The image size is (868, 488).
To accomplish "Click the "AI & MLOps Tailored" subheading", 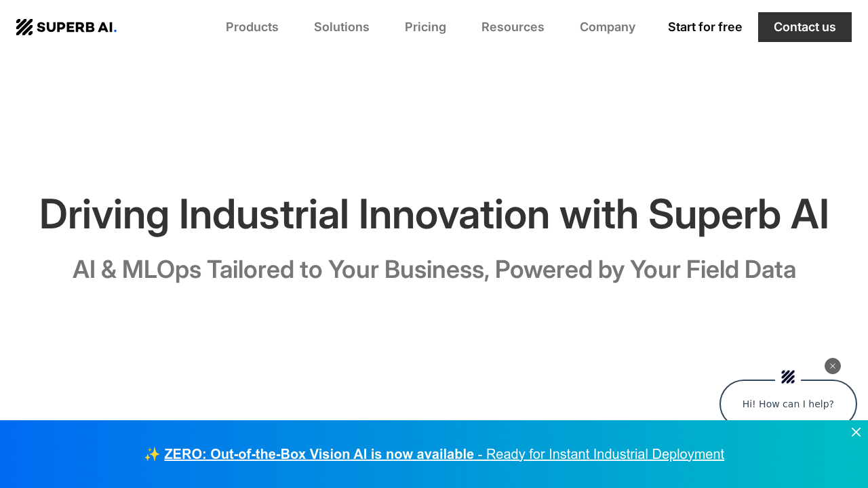I will pyautogui.click(x=434, y=270).
